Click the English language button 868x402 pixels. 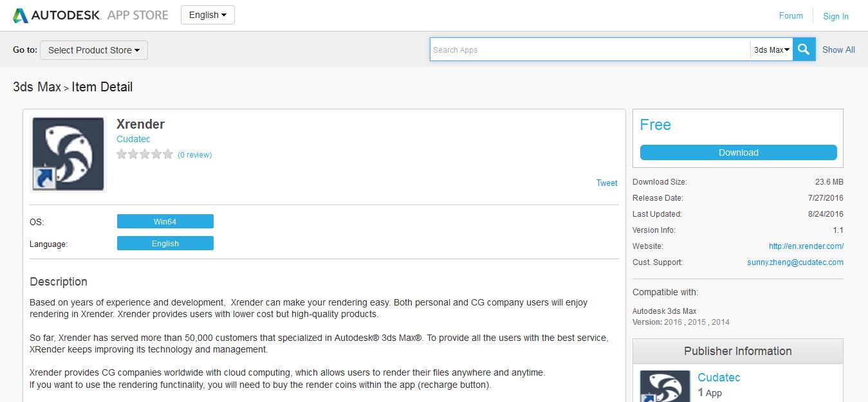(x=165, y=244)
